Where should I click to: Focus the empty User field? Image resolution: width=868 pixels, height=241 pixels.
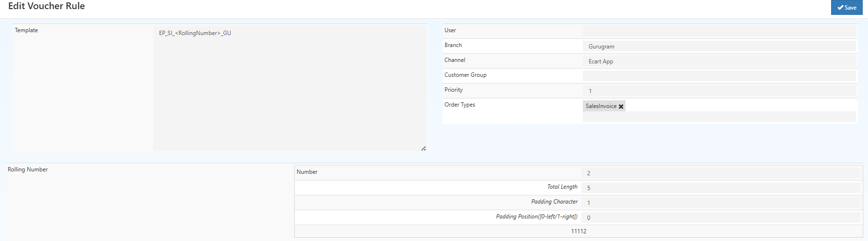pos(719,31)
